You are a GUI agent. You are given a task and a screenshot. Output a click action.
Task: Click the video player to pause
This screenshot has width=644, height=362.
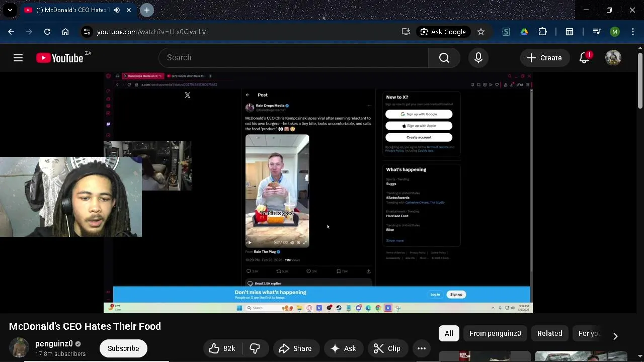point(318,193)
